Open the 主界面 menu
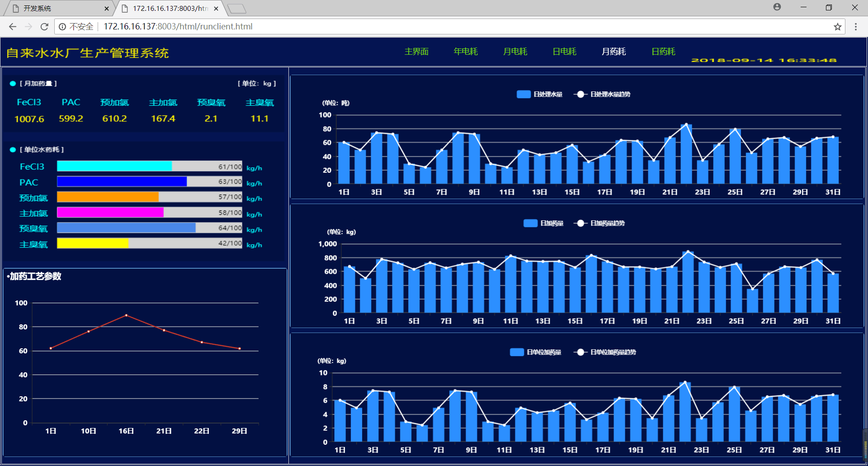Screen dimensions: 868x466 pos(416,52)
